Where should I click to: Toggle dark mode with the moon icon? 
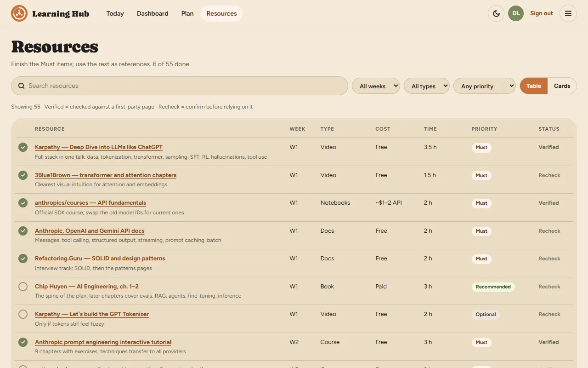tap(496, 13)
